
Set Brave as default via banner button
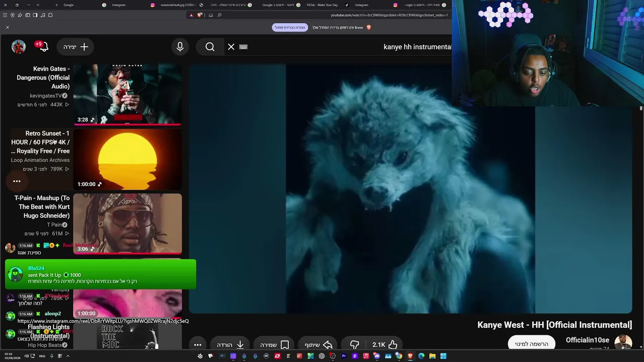coord(290,27)
